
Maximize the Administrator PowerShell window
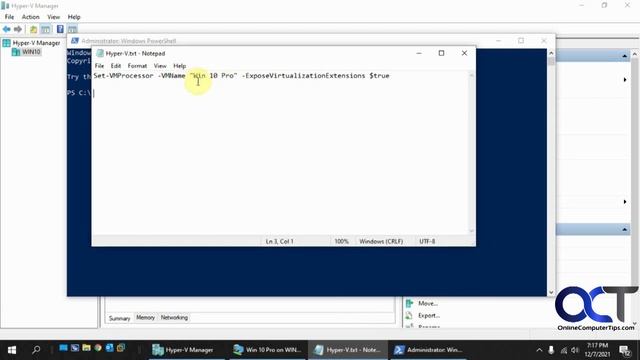coord(521,40)
